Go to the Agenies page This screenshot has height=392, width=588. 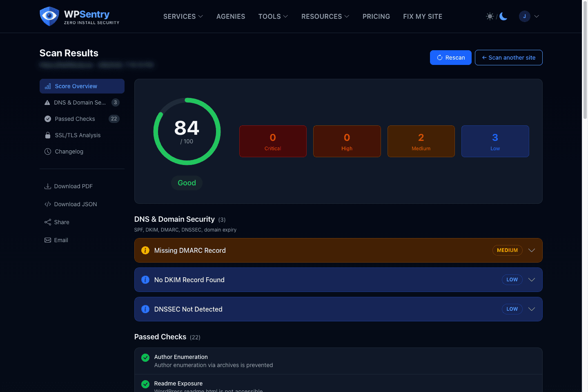pos(231,16)
